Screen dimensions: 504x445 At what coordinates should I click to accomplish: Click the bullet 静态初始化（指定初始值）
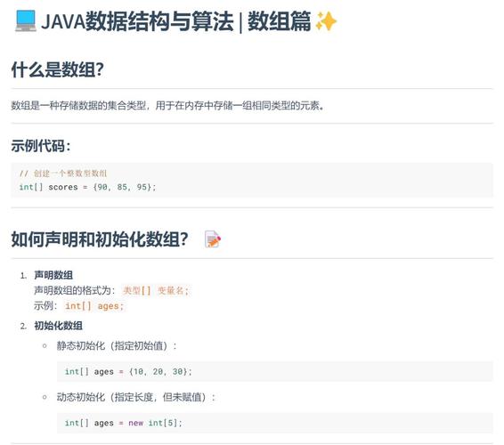click(117, 346)
